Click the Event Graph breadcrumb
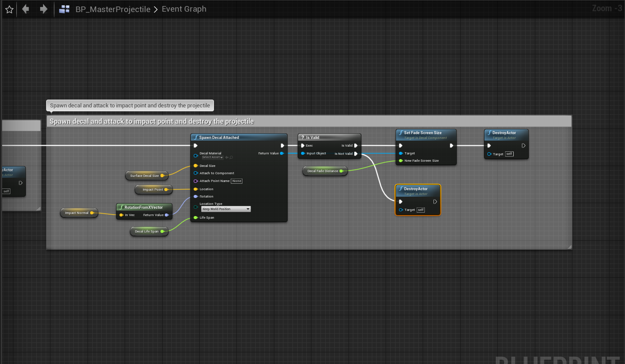The image size is (625, 364). coord(184,9)
